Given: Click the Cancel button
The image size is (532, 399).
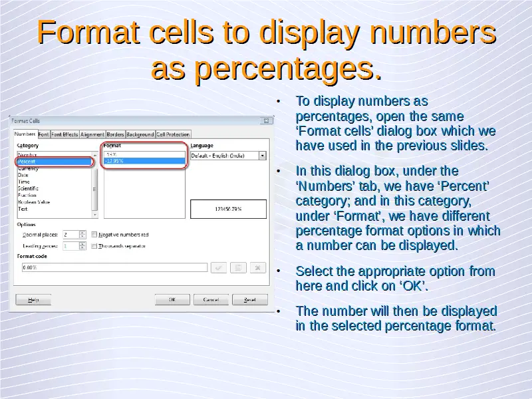Looking at the screenshot, I should (x=210, y=300).
